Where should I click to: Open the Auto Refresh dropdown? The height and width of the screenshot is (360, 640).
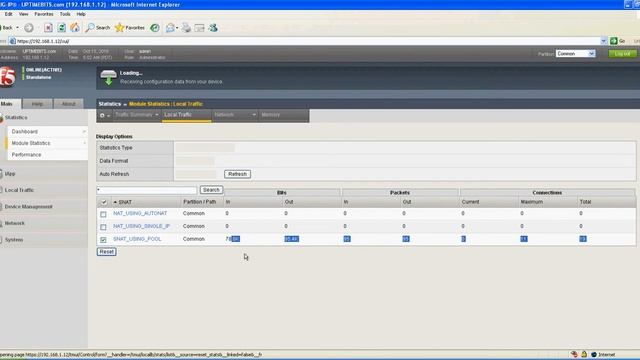pyautogui.click(x=197, y=174)
